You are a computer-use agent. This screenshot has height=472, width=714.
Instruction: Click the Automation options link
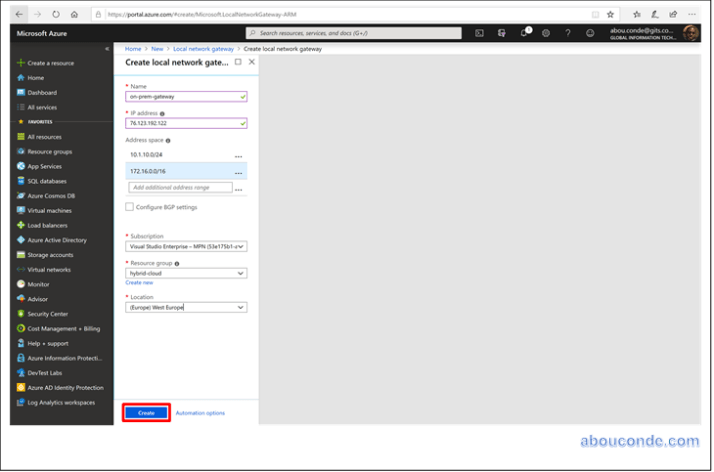tap(200, 413)
